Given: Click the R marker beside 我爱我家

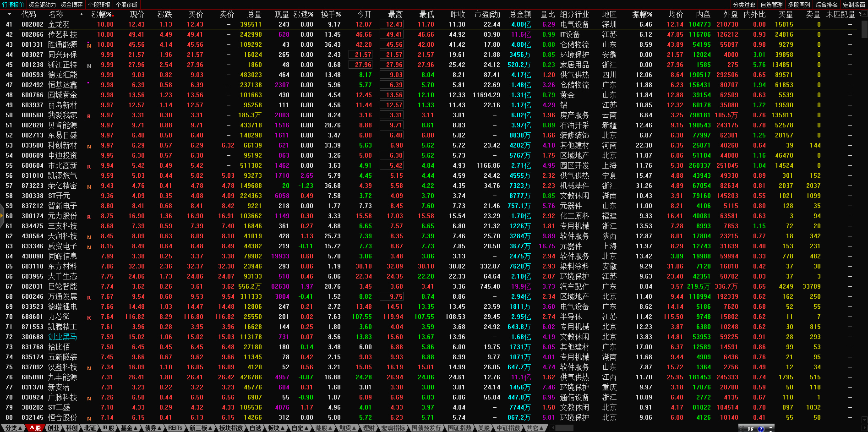Looking at the screenshot, I should tap(89, 116).
